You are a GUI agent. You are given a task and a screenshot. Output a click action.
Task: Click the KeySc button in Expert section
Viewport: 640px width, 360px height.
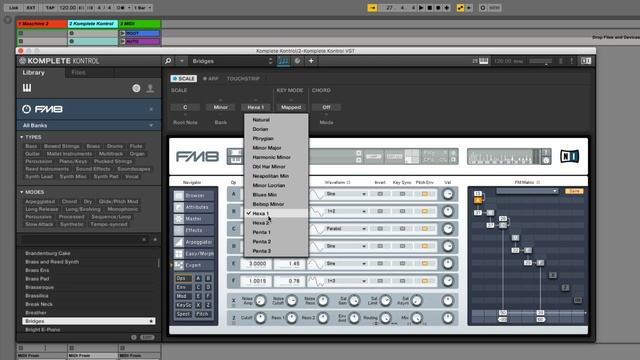[183, 305]
